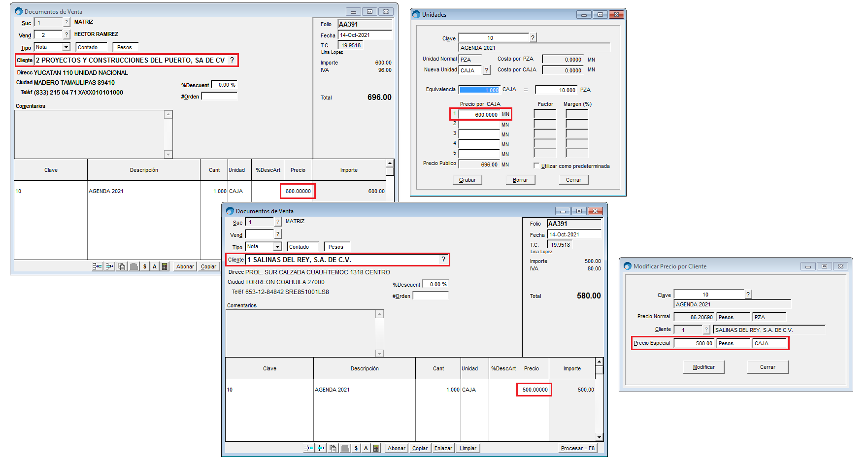Image resolution: width=868 pixels, height=461 pixels.
Task: Click the question mark lookup beside Clave in Unidades
Action: tap(533, 37)
